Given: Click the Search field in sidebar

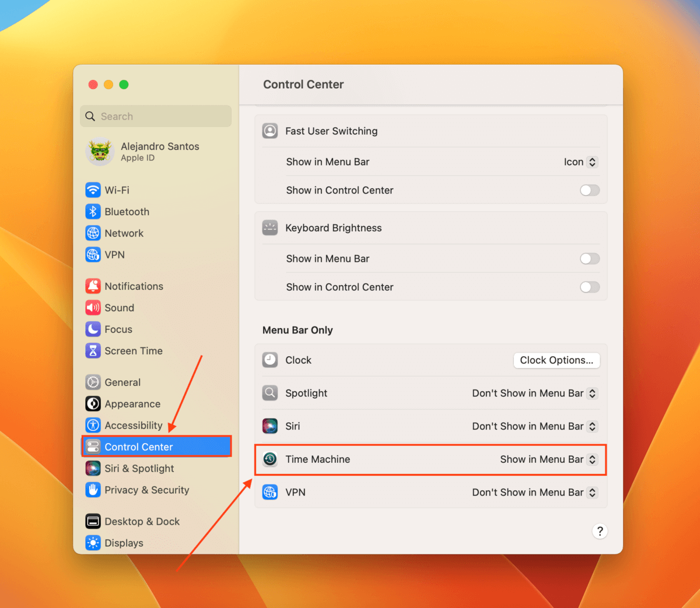Looking at the screenshot, I should [156, 117].
